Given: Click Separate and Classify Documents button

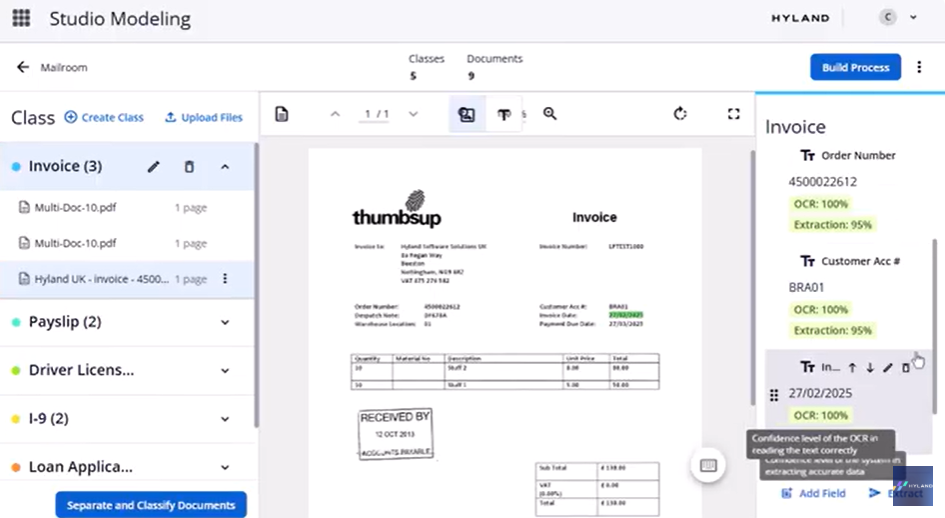Looking at the screenshot, I should pyautogui.click(x=151, y=505).
